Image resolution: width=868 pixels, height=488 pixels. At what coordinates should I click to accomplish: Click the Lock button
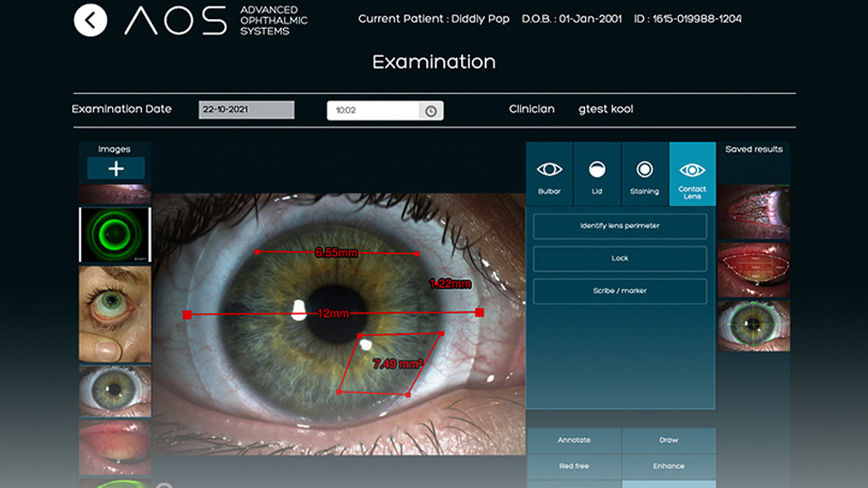620,259
